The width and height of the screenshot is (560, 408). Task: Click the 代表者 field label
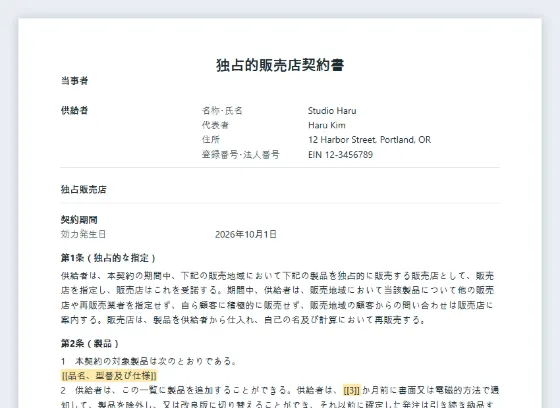click(x=215, y=125)
